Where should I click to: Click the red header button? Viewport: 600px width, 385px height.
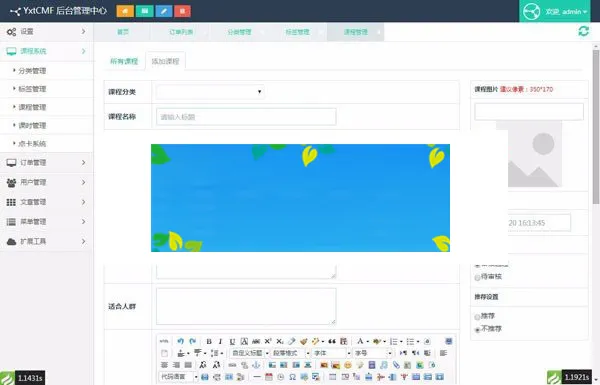(183, 11)
